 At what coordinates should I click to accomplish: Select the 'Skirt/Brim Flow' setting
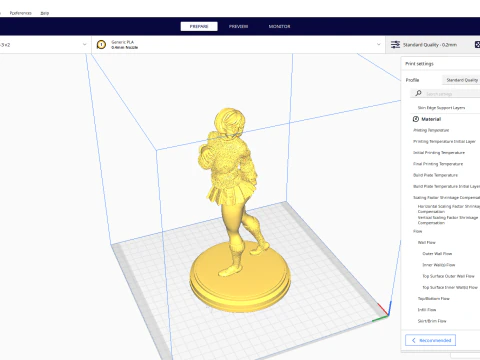pyautogui.click(x=432, y=321)
